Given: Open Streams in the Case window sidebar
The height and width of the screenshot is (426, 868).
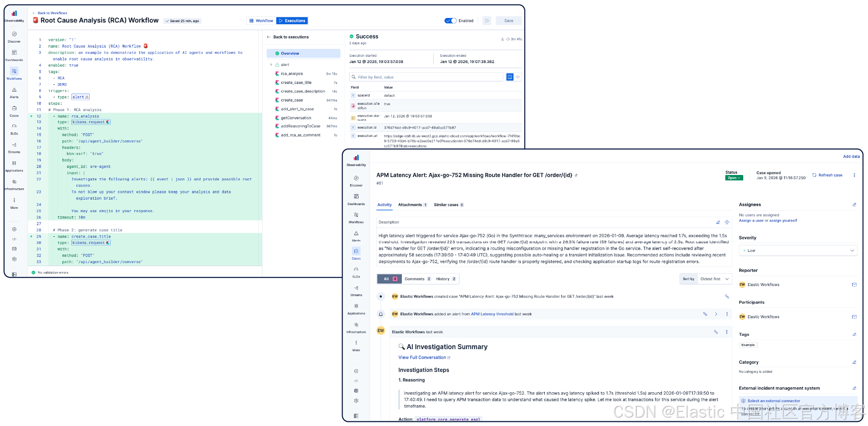Looking at the screenshot, I should pos(356,291).
